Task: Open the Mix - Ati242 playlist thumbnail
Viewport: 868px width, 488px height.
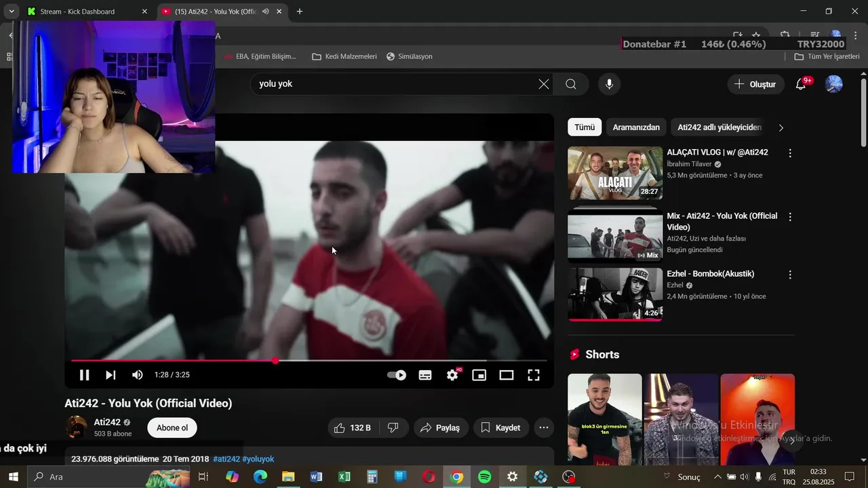Action: click(615, 236)
